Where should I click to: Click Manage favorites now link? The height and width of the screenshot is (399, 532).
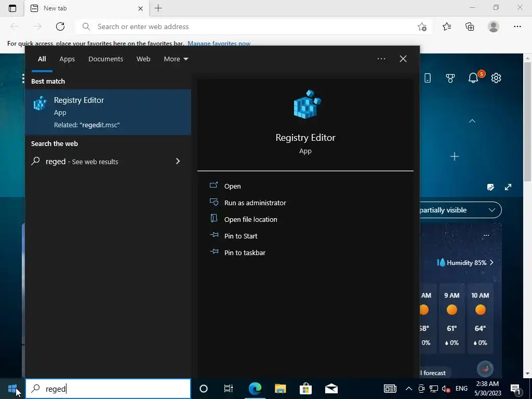219,44
